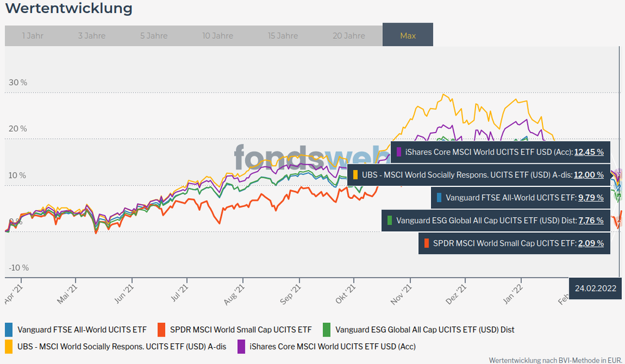
Task: Click iShares Core MSCI World legend label
Action: [332, 346]
